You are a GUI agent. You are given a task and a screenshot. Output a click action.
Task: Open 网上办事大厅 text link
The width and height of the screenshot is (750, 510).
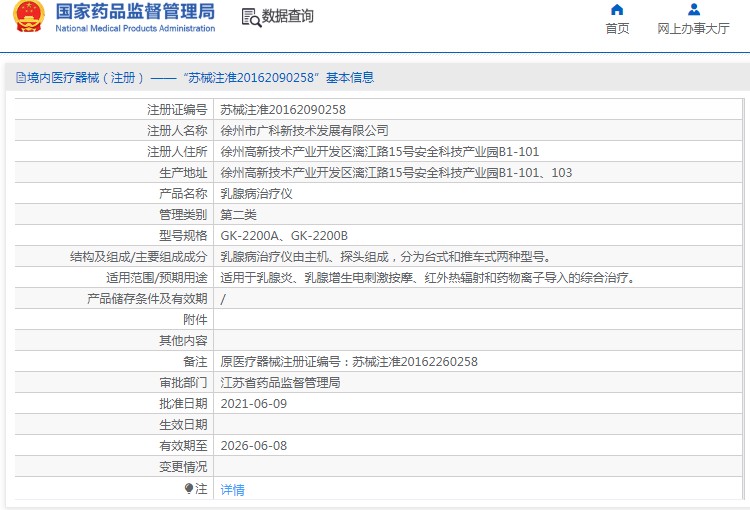click(693, 29)
